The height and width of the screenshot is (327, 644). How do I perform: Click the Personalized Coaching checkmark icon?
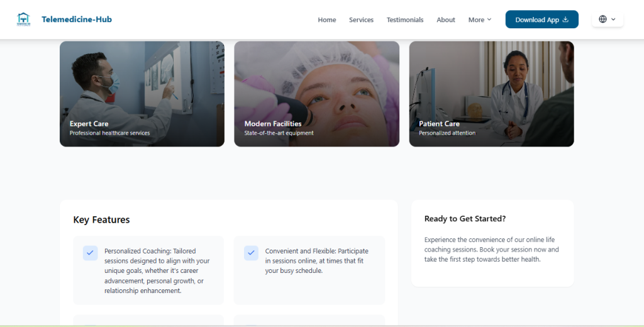(90, 252)
